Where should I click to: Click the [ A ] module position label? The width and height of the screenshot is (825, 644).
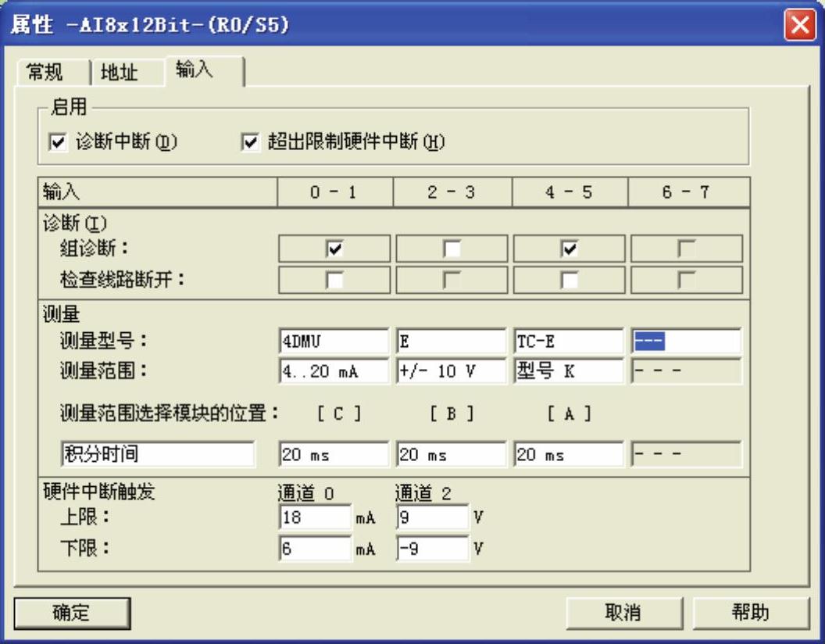pos(570,414)
